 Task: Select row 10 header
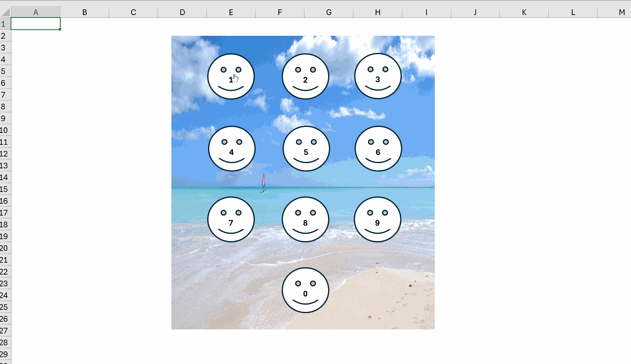coord(5,130)
